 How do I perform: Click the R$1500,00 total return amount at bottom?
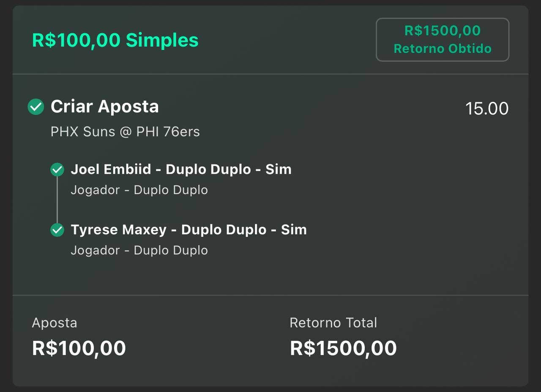pos(343,348)
